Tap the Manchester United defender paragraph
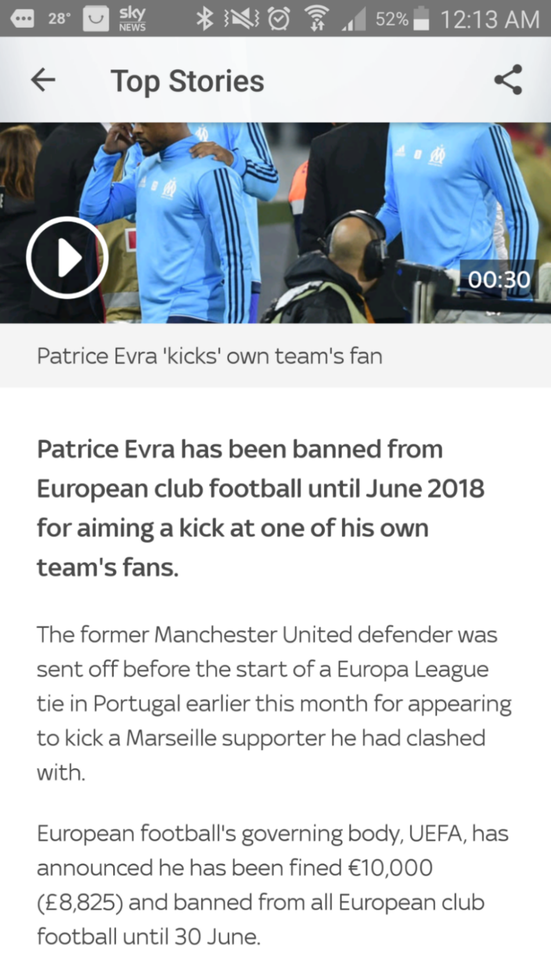The height and width of the screenshot is (980, 551). [273, 703]
